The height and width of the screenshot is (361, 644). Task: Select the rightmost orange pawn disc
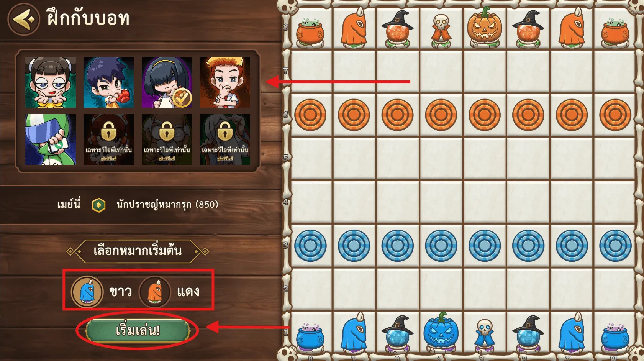pos(615,115)
